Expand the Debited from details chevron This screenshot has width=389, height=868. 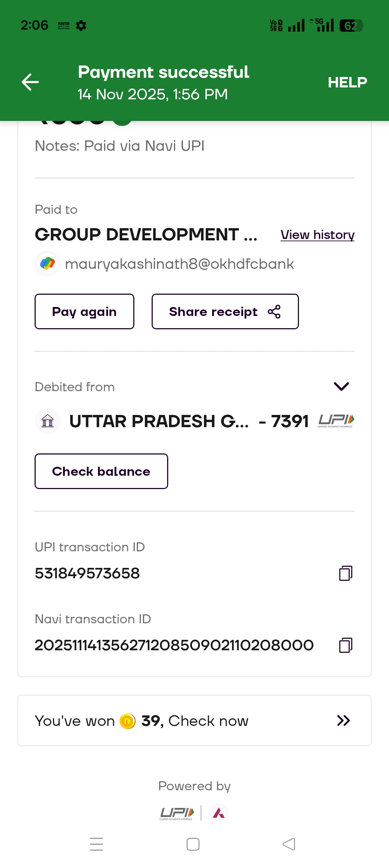(341, 386)
